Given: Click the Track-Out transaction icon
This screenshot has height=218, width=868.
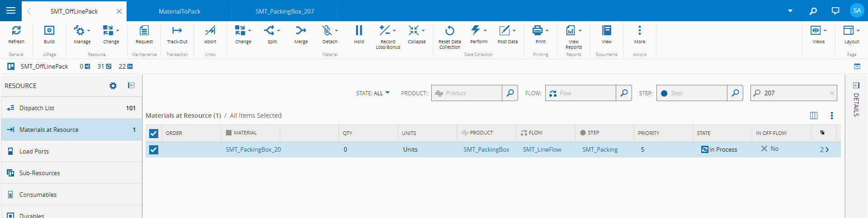Looking at the screenshot, I should [177, 31].
